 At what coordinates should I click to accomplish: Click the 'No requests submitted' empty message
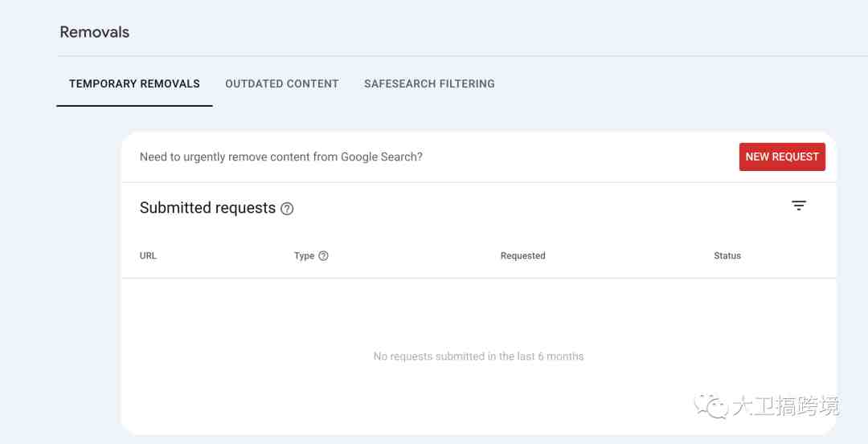pos(478,356)
